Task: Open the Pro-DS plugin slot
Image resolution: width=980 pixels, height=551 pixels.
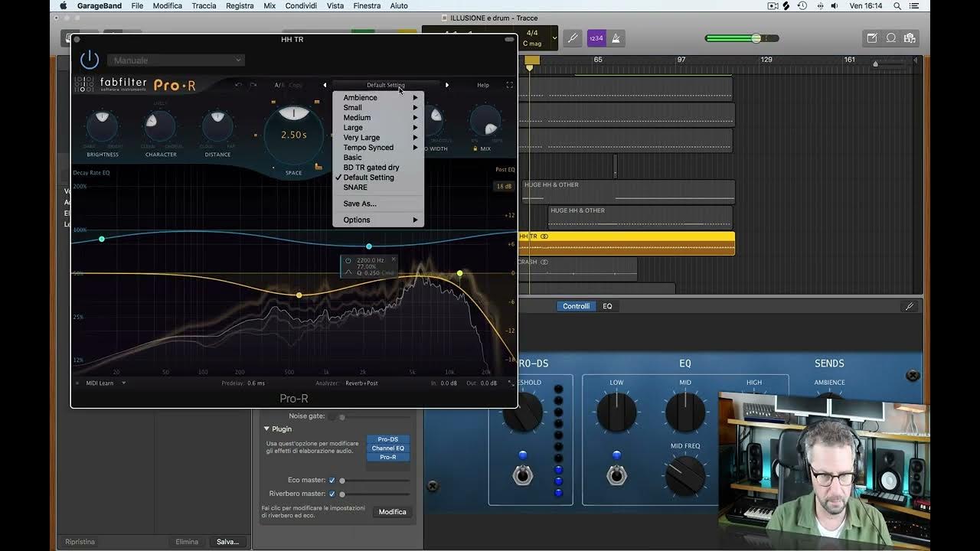Action: point(388,439)
